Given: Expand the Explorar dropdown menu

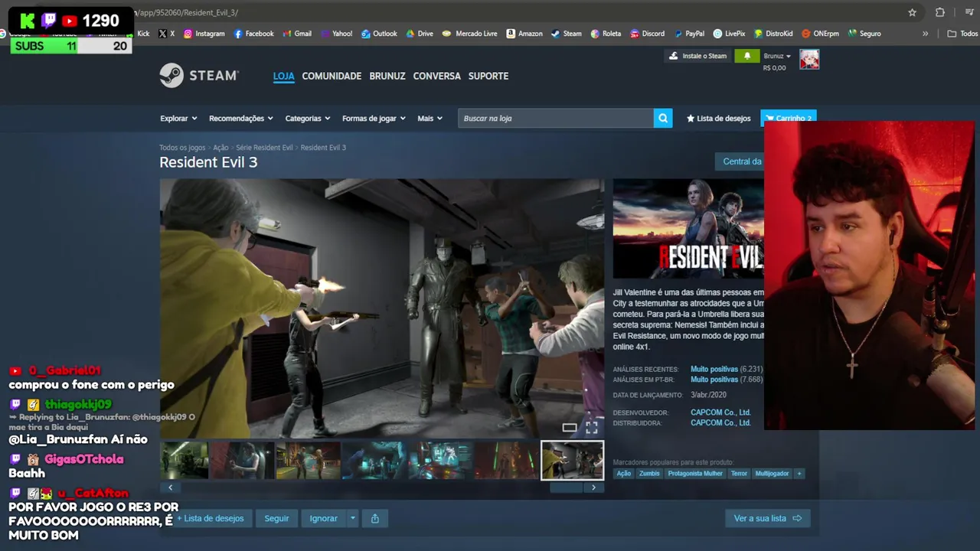Looking at the screenshot, I should (x=178, y=119).
